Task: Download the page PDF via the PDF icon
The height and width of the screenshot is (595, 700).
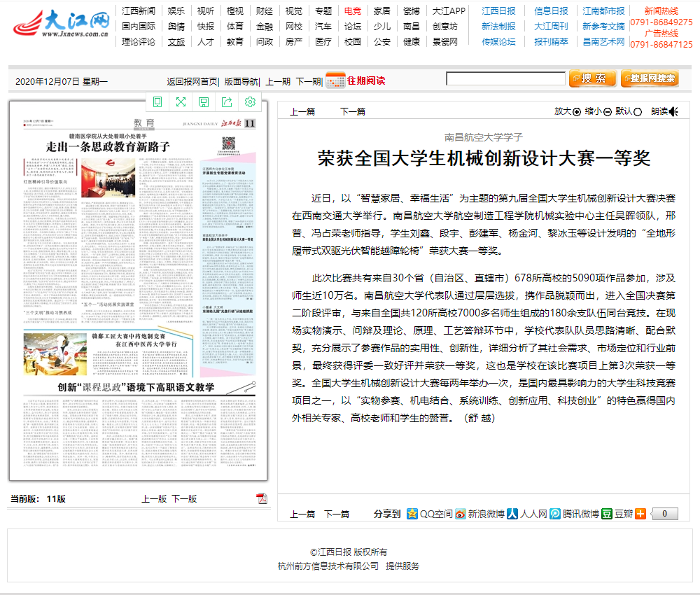Action: [262, 498]
